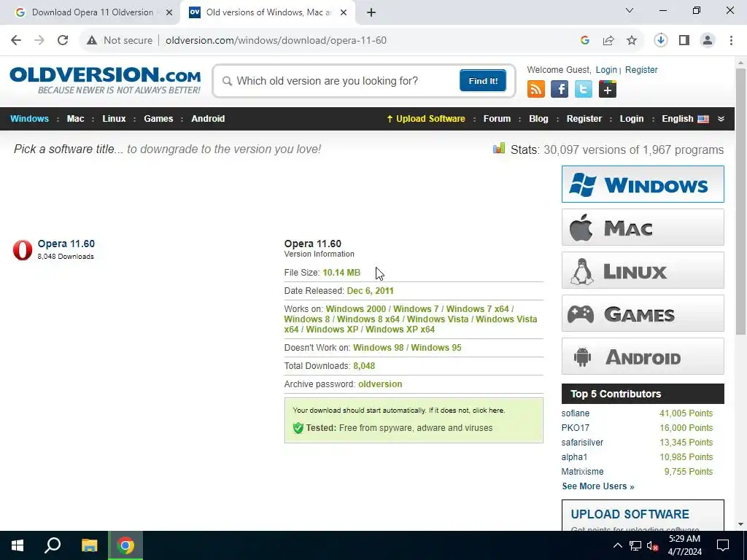Select Android in the navigation bar
This screenshot has height=560, width=747.
click(x=208, y=119)
